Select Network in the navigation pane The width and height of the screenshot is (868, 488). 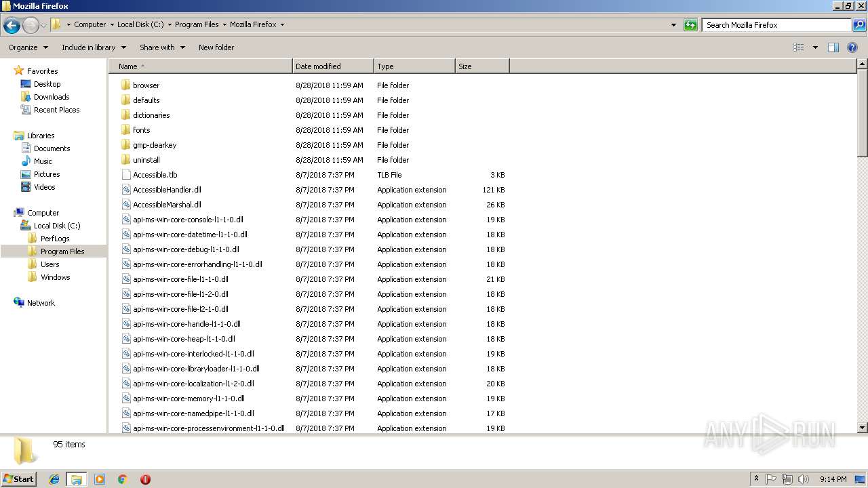tap(41, 303)
